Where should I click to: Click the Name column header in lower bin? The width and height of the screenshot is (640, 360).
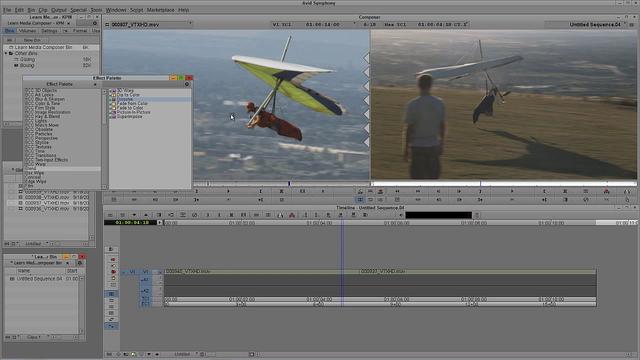(24, 271)
